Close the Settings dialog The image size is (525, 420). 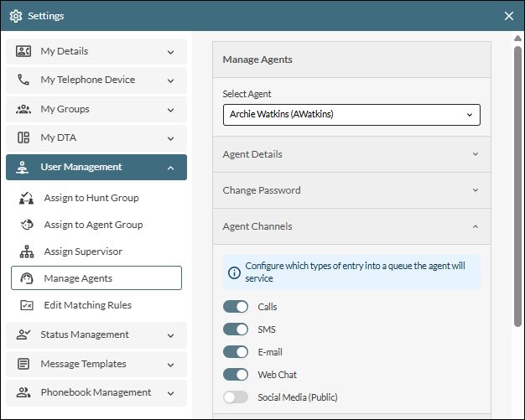pos(509,16)
